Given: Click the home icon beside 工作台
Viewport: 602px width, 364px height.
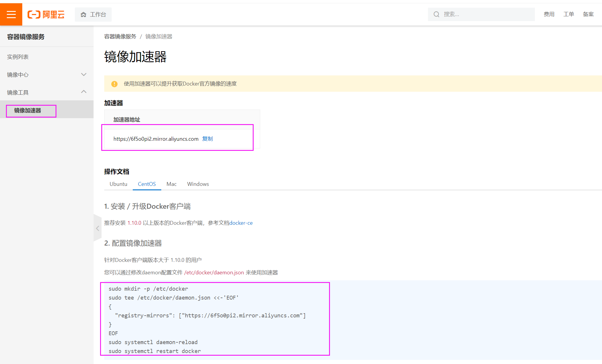Looking at the screenshot, I should (x=83, y=14).
